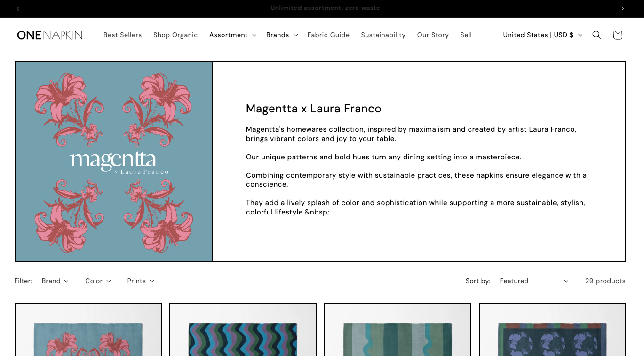Expand the Color filter

[x=98, y=281]
